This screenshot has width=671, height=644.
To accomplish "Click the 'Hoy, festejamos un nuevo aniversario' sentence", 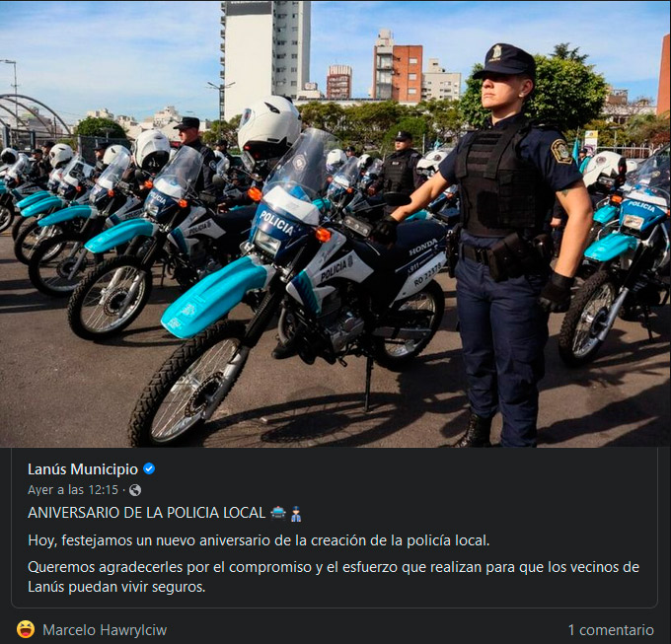I will pos(259,540).
